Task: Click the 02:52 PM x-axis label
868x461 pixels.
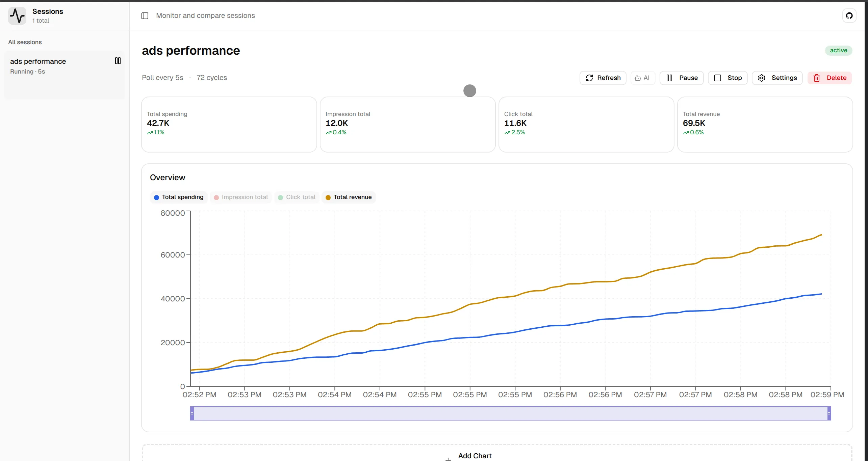Action: (199, 395)
